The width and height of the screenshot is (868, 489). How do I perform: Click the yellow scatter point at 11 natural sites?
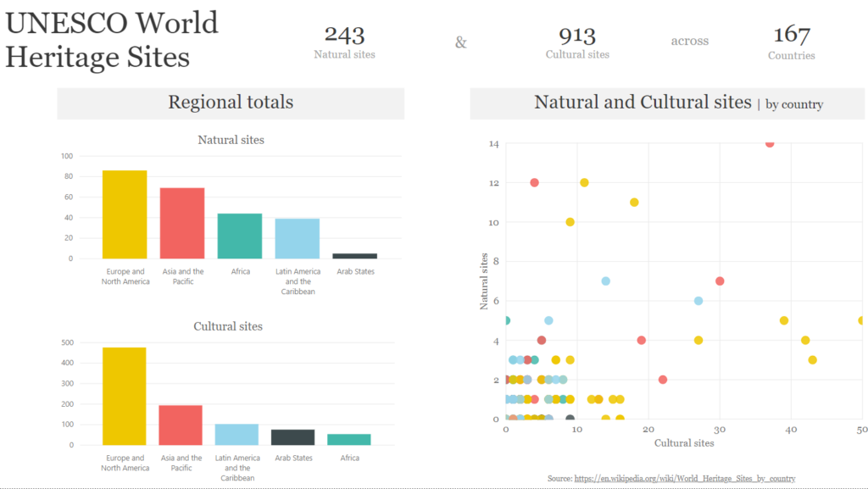coord(634,203)
